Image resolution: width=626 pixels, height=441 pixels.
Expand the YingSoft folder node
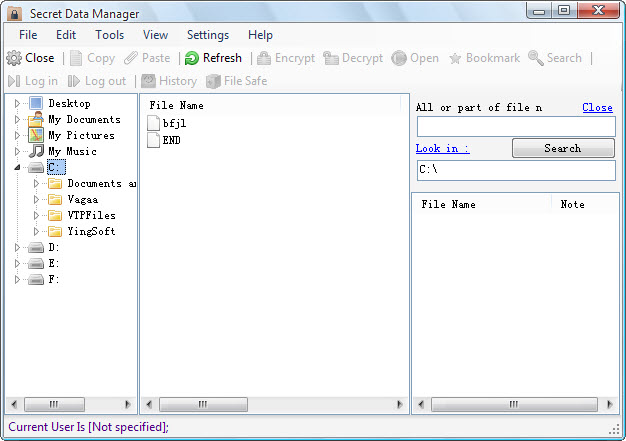coord(36,231)
